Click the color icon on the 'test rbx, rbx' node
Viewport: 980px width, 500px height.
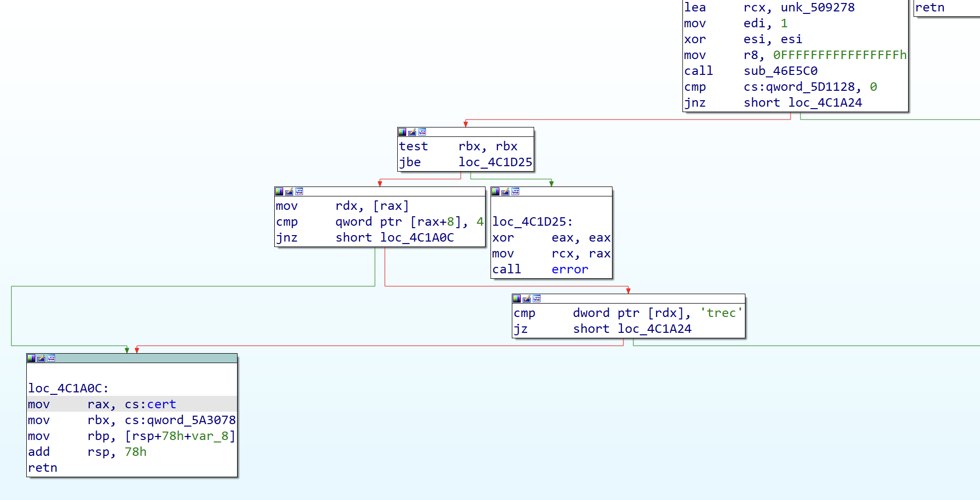coord(402,132)
